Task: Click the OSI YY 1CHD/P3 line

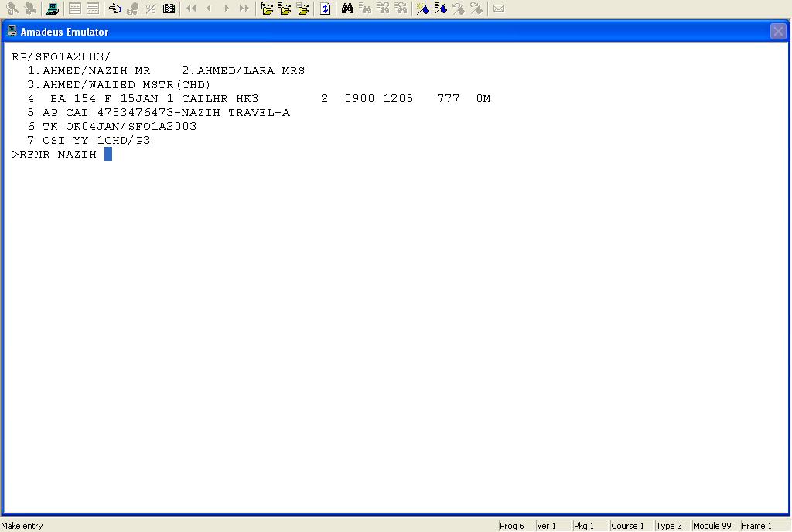Action: pos(89,140)
